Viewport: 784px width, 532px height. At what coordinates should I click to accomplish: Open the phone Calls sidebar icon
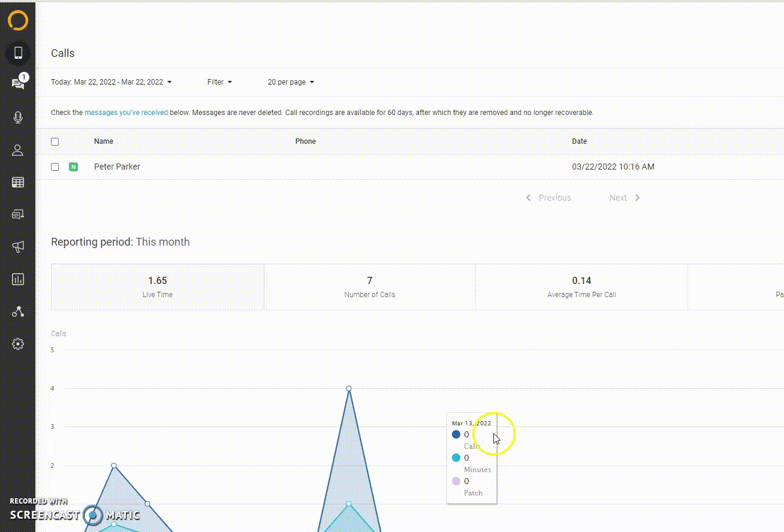(18, 53)
